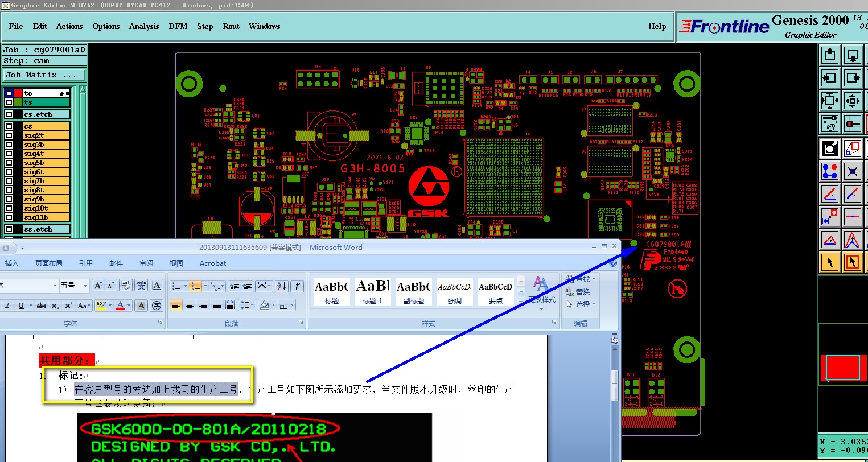The height and width of the screenshot is (462, 868).
Task: Toggle display checkbox for layer cs
Action: pyautogui.click(x=9, y=126)
